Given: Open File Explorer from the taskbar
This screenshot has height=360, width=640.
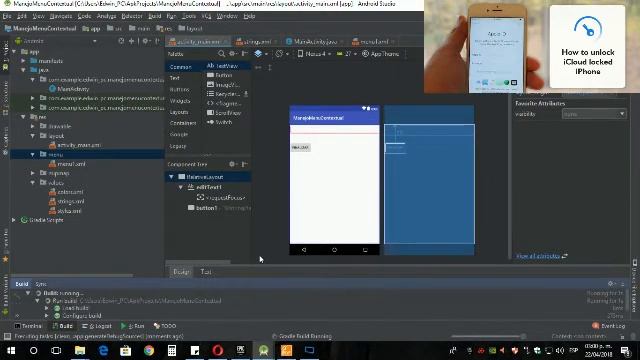Looking at the screenshot, I should click(80, 350).
